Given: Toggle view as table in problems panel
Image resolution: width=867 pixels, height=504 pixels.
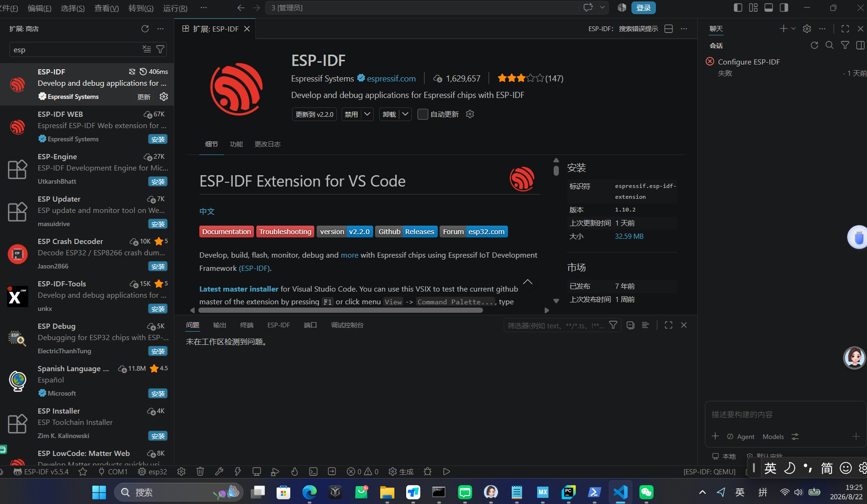Looking at the screenshot, I should click(646, 325).
